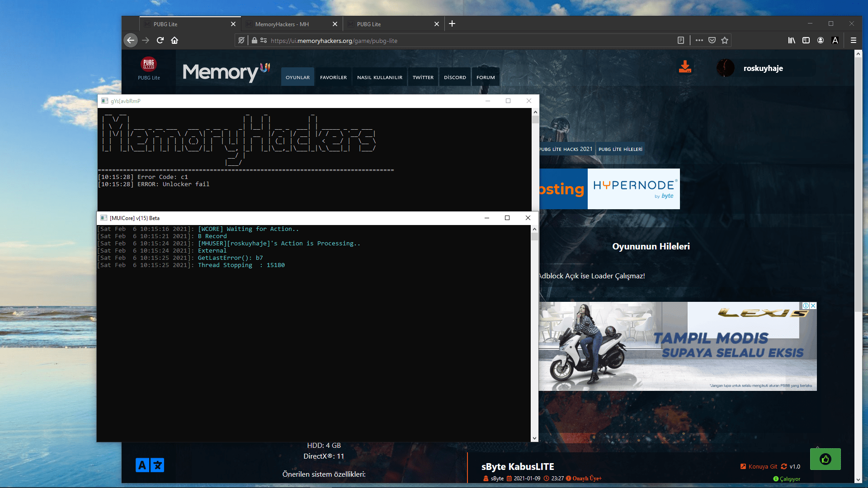Screen dimensions: 868x488
Task: Click the browser forward arrow
Action: point(146,40)
